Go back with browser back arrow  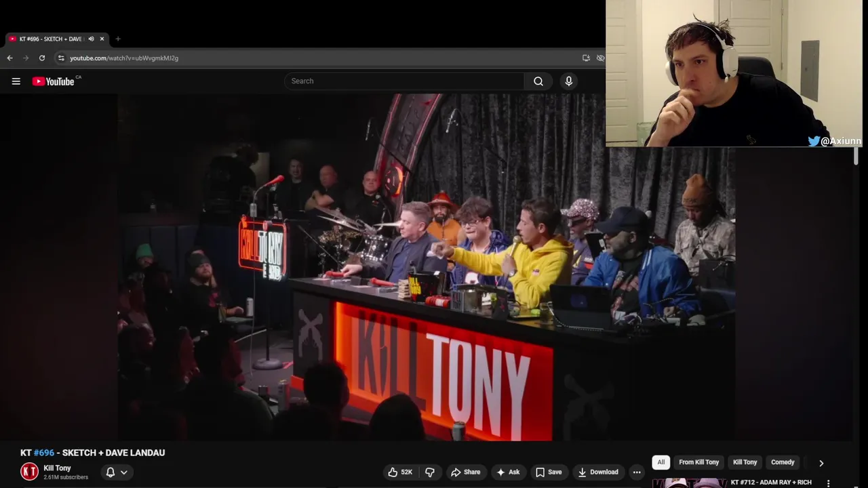9,58
